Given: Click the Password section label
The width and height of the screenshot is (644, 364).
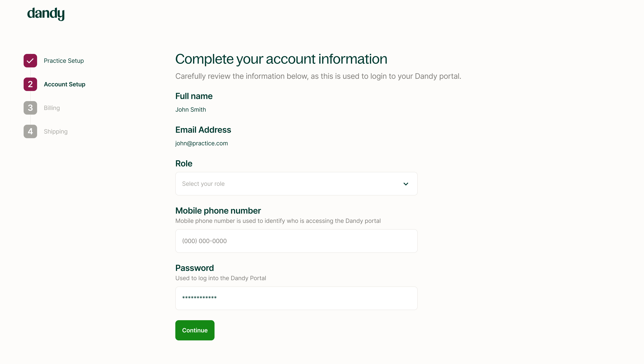Looking at the screenshot, I should coord(194,268).
